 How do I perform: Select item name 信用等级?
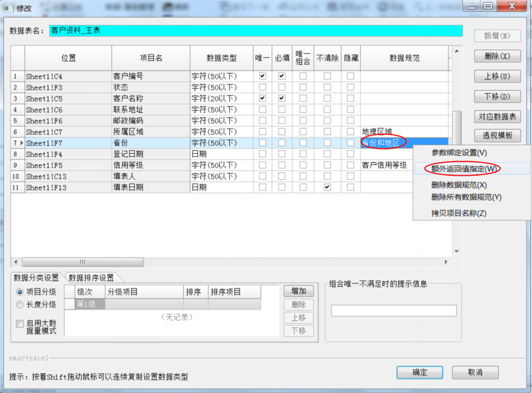coord(151,165)
